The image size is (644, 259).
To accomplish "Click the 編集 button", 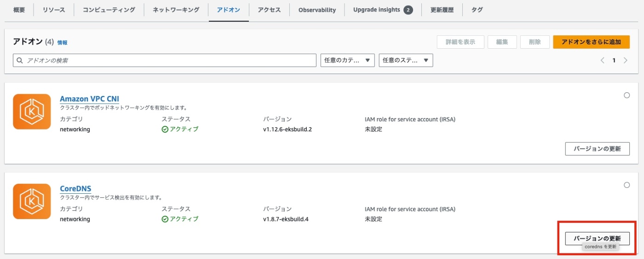I will pyautogui.click(x=502, y=42).
